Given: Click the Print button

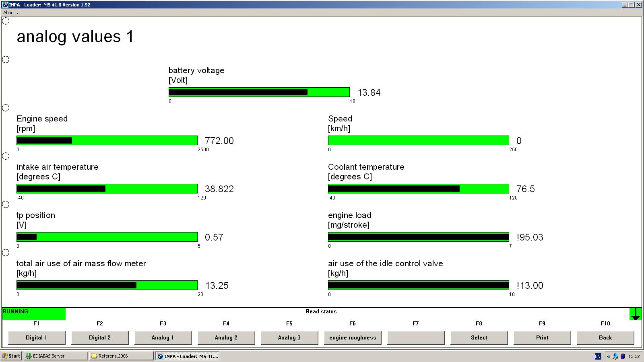Looking at the screenshot, I should coord(542,338).
